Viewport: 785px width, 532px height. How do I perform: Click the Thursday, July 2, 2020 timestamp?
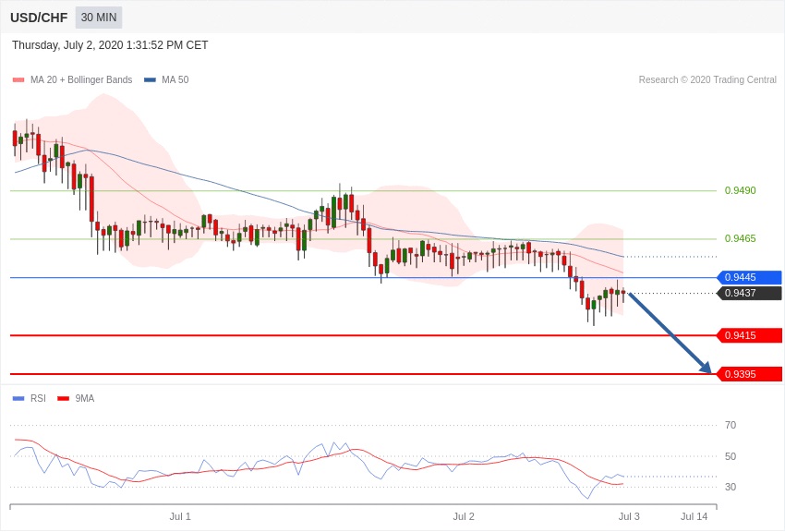point(110,45)
